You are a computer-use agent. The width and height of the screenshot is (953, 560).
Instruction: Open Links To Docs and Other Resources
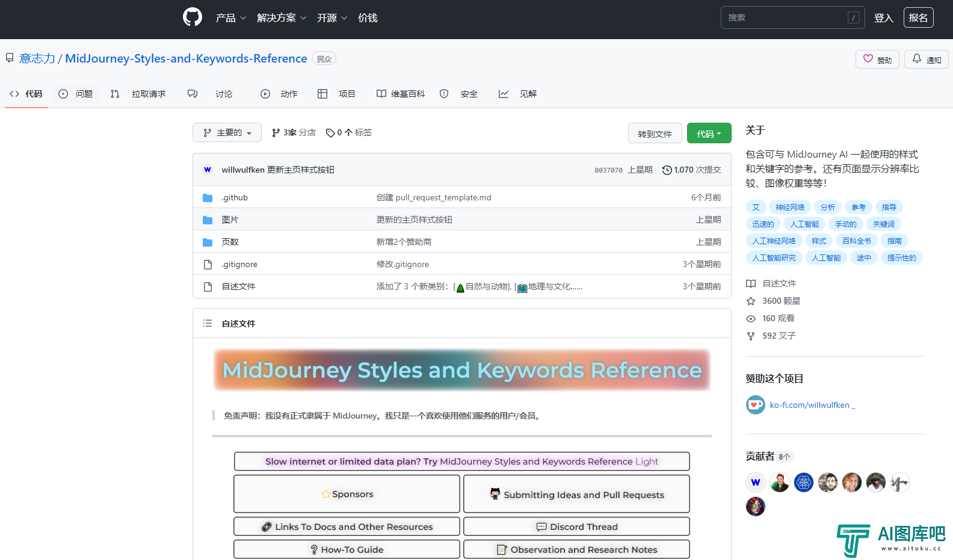[x=347, y=526]
